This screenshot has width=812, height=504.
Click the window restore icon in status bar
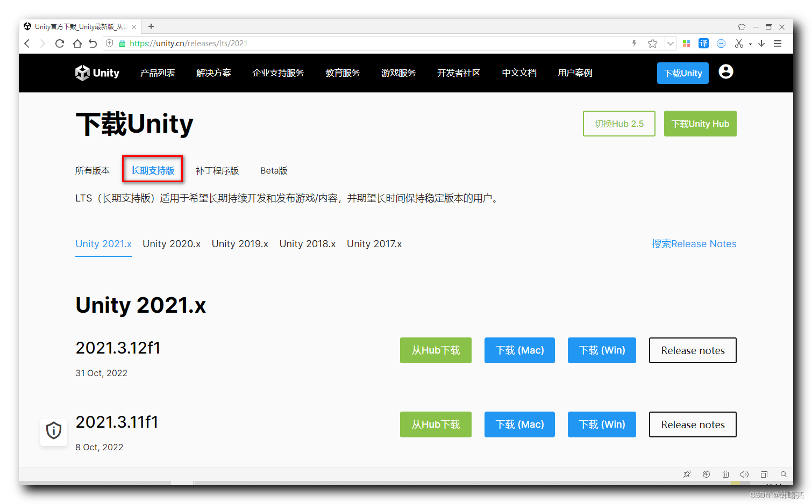point(764,474)
